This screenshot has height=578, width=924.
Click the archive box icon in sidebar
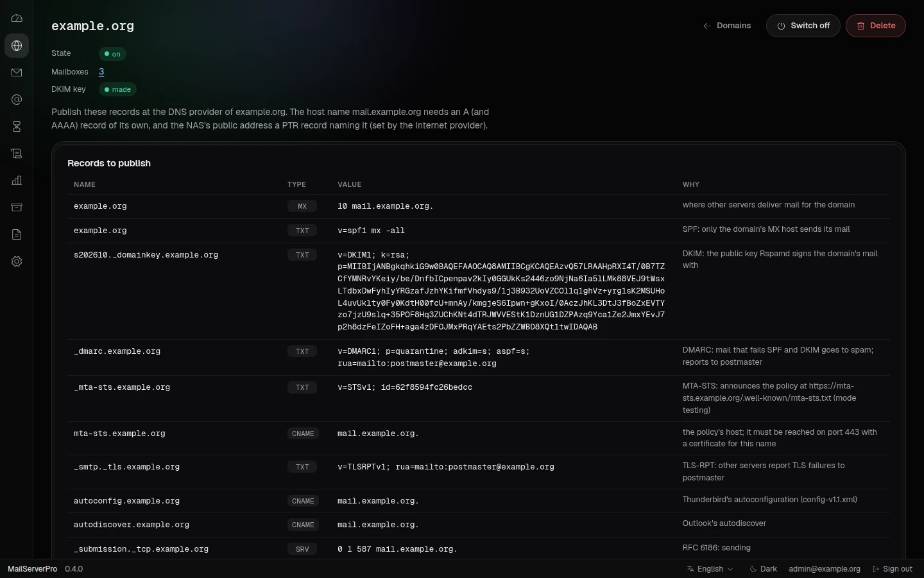coord(17,207)
